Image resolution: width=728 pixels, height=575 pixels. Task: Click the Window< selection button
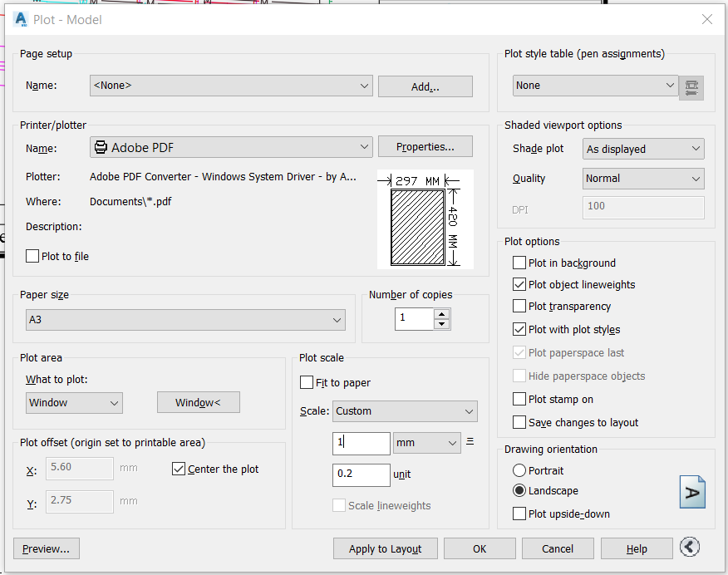tap(199, 402)
